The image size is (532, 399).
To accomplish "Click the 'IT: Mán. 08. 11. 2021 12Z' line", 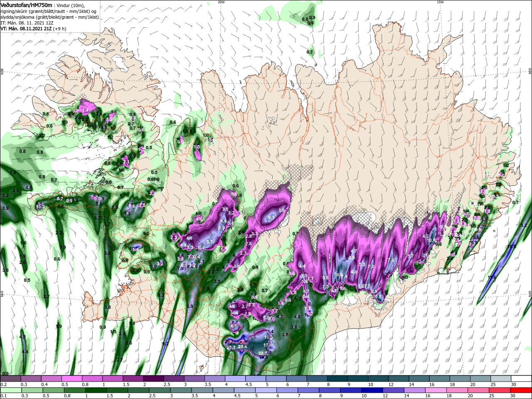I will [27, 23].
